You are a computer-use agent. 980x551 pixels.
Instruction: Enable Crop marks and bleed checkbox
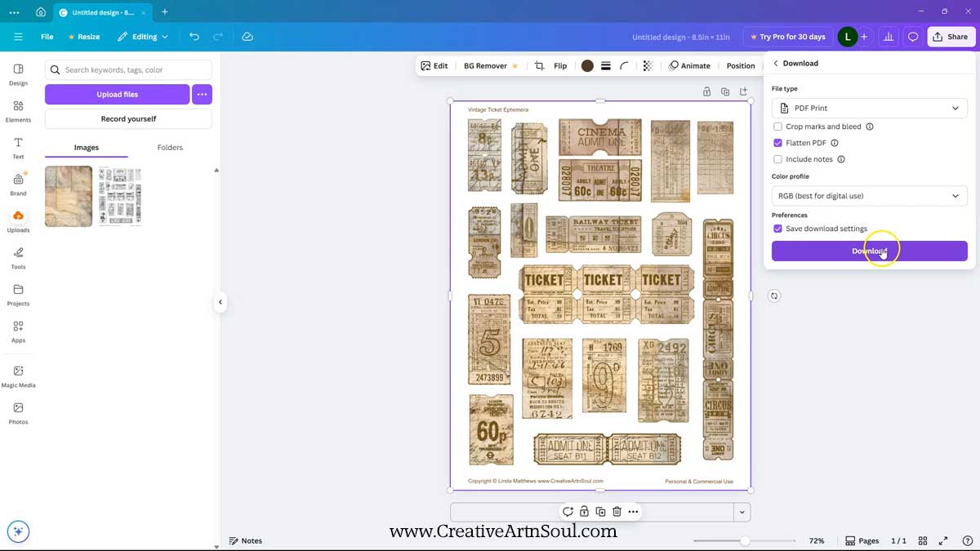tap(777, 127)
